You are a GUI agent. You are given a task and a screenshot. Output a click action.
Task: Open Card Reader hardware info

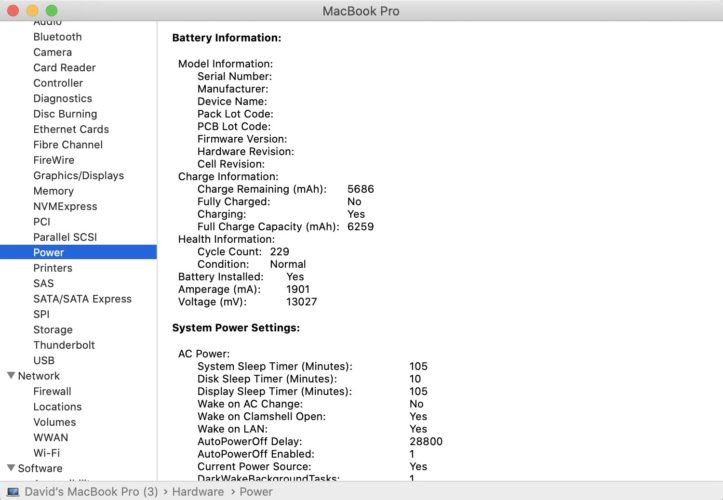(x=65, y=68)
